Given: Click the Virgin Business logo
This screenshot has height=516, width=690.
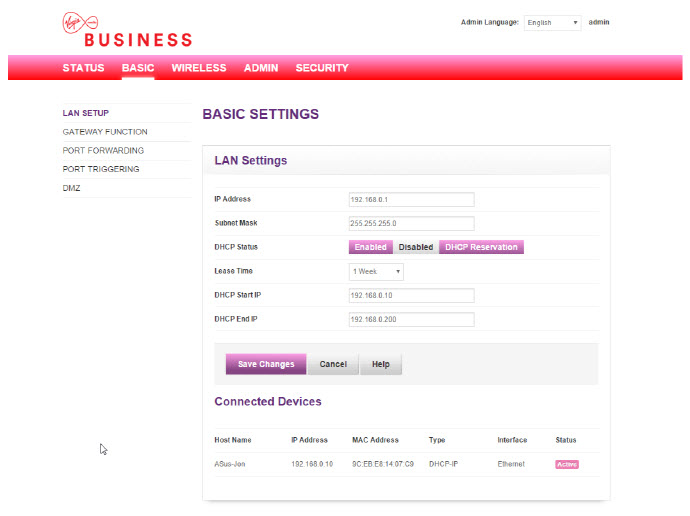Looking at the screenshot, I should click(126, 30).
